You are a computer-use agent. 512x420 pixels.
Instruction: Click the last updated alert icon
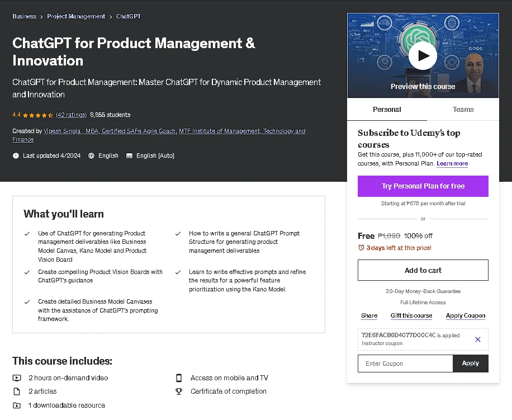(x=16, y=156)
